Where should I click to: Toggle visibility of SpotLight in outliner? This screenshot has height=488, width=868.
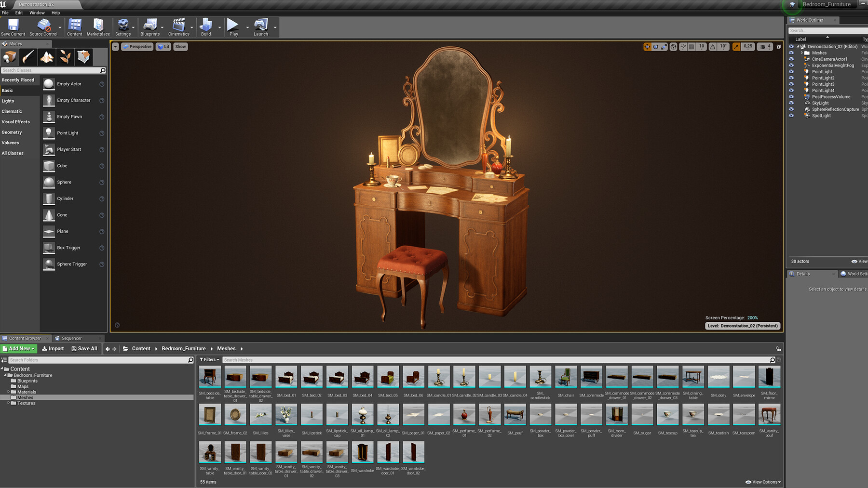click(x=791, y=115)
